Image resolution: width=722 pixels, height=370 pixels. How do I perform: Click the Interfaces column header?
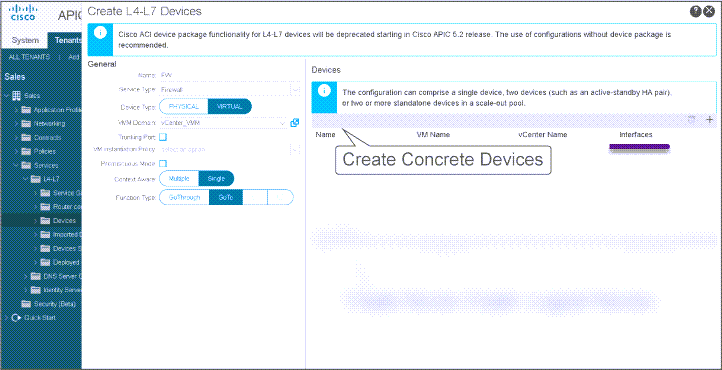(x=636, y=135)
